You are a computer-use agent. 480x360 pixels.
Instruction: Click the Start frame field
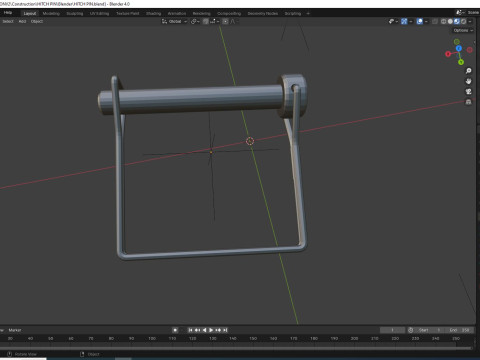(x=430, y=330)
